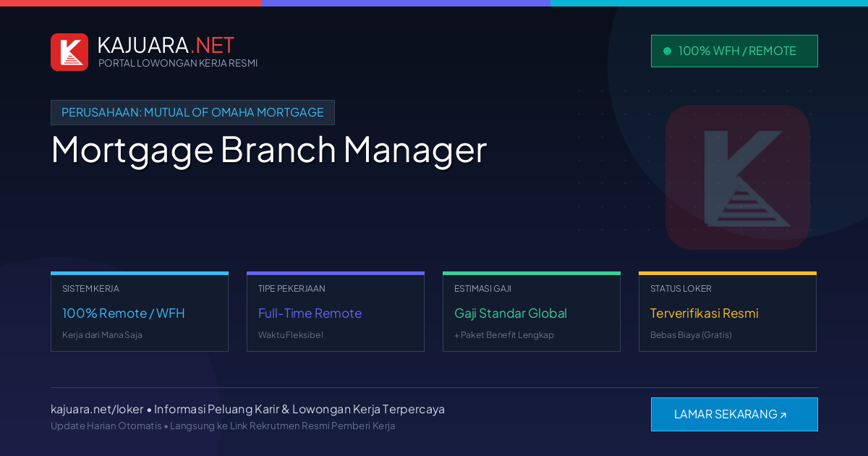Click the Portal Lowongan Kerja Resmi tagline
The width and height of the screenshot is (868, 456).
[x=178, y=63]
